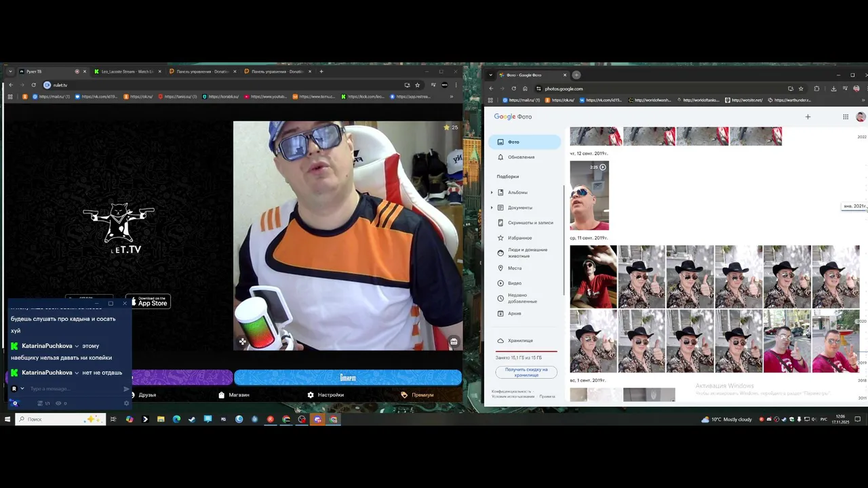This screenshot has height=488, width=868.
Task: Click the янв. 2021 timeline marker
Action: click(x=854, y=206)
